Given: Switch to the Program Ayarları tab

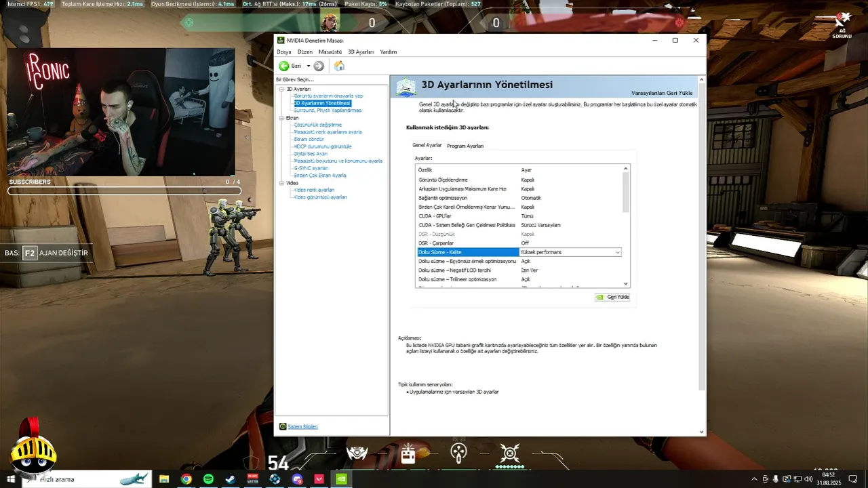Looking at the screenshot, I should (x=465, y=146).
